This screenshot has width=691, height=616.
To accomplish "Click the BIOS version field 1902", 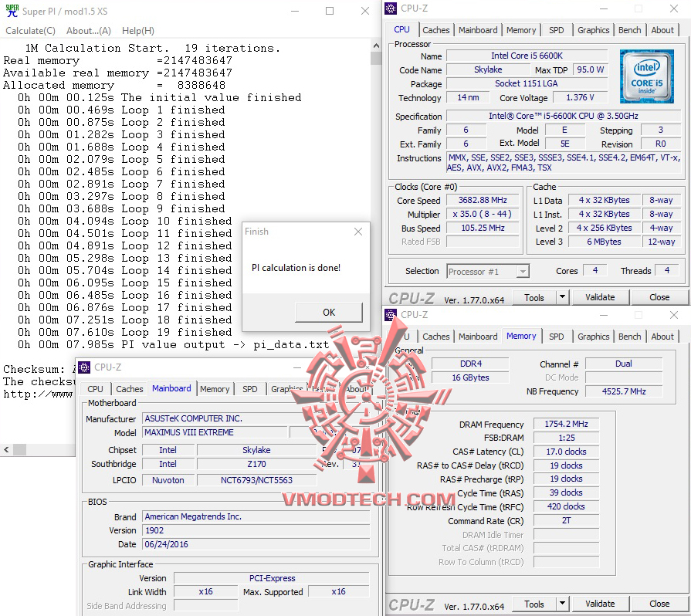I will pos(256,530).
